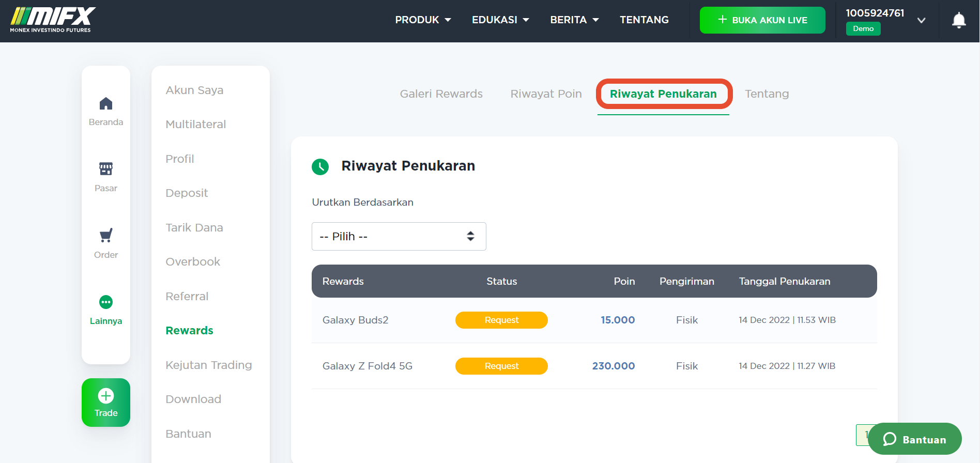Select the Riwayat Penukaran tab
Viewport: 980px width, 463px height.
tap(663, 94)
